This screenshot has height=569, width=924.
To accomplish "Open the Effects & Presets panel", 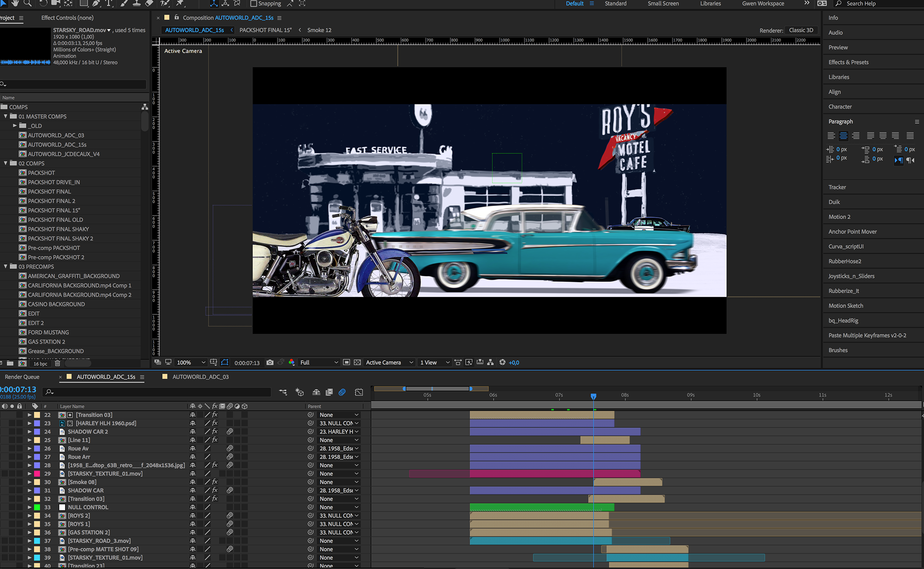I will click(x=848, y=62).
